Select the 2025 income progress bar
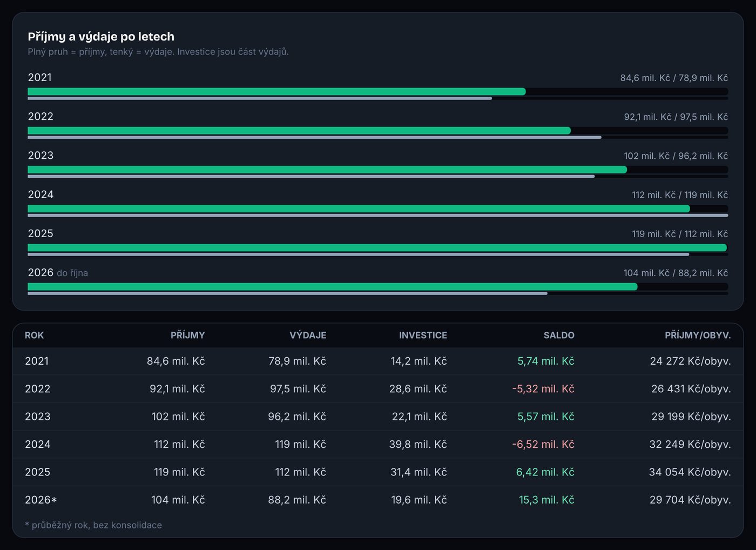The width and height of the screenshot is (756, 550). 377,248
